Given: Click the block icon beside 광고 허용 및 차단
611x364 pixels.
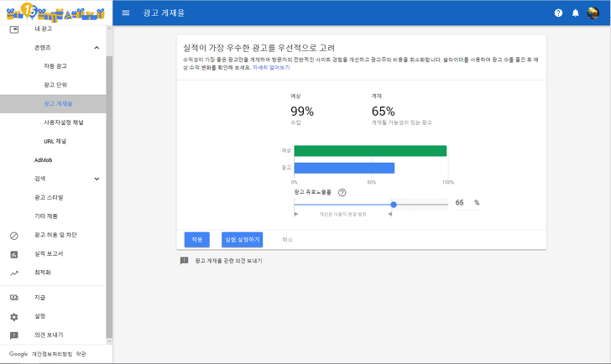Looking at the screenshot, I should click(14, 236).
